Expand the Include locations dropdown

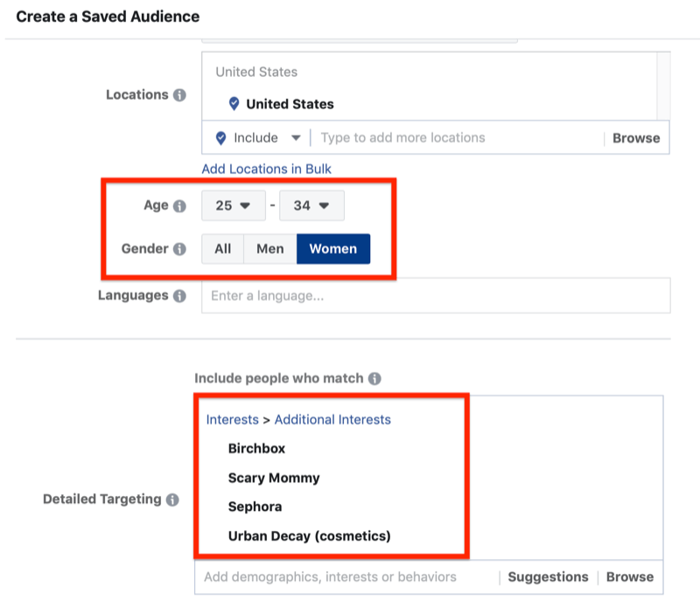296,138
